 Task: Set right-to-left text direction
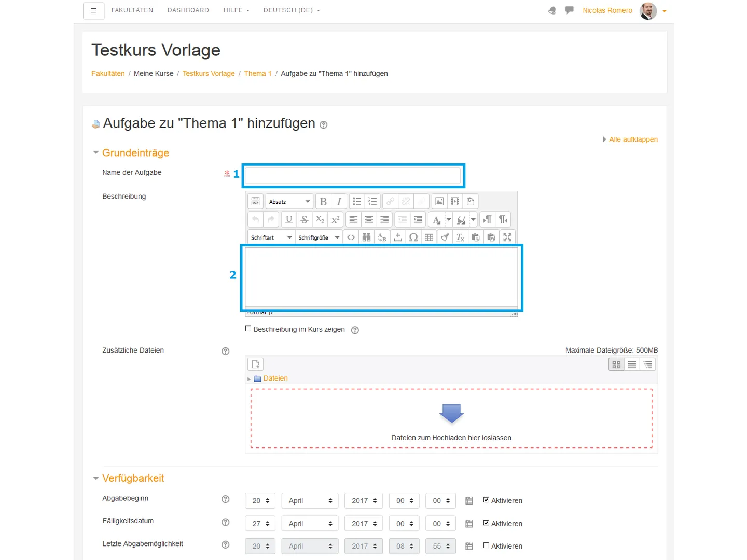(503, 219)
